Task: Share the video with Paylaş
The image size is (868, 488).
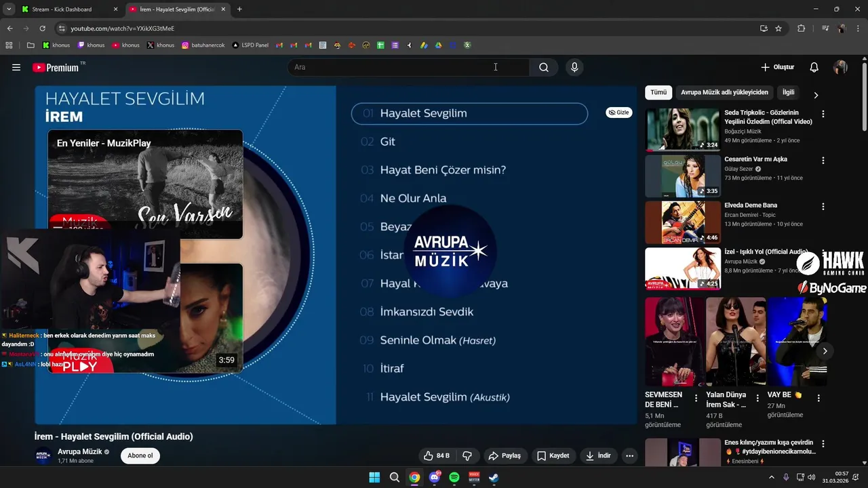Action: pos(505,456)
